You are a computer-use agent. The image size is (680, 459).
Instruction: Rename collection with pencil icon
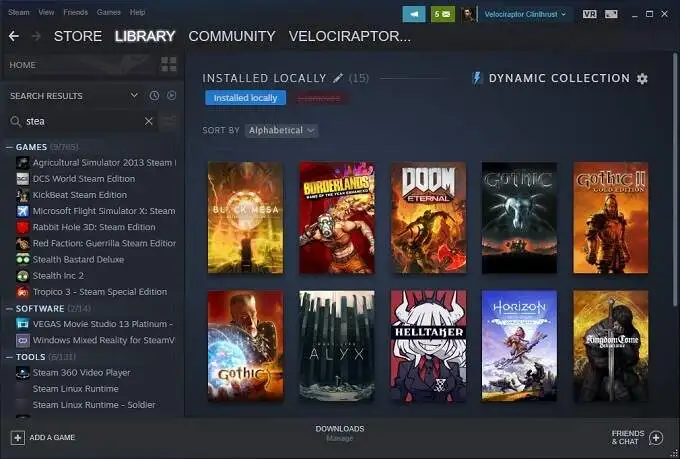[338, 78]
